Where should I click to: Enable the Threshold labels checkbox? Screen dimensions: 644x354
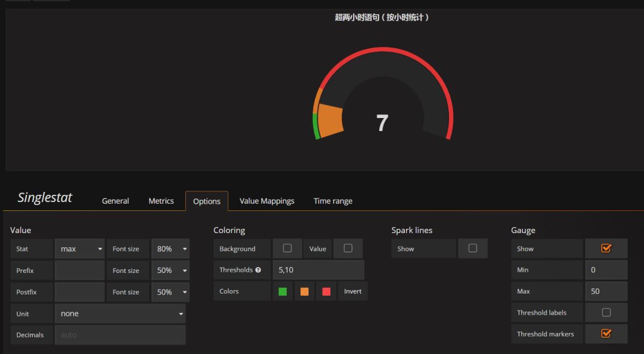[x=606, y=312]
